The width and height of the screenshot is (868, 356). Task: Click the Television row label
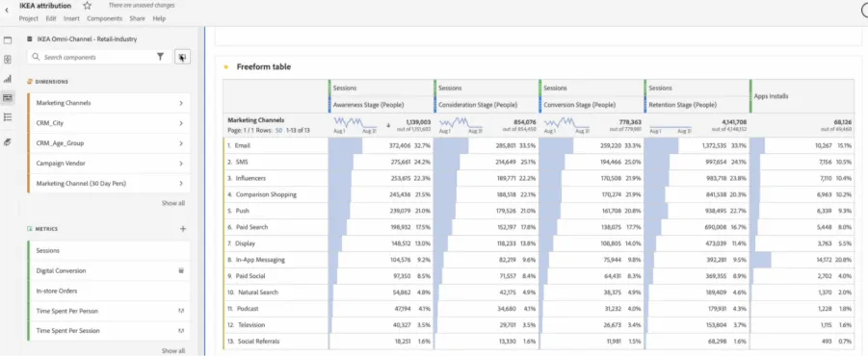251,325
